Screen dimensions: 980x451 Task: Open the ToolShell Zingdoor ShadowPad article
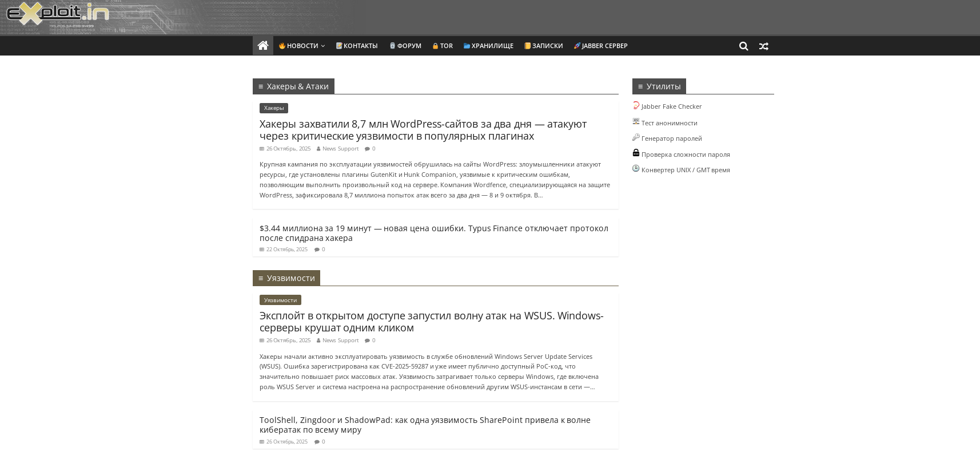click(x=425, y=425)
